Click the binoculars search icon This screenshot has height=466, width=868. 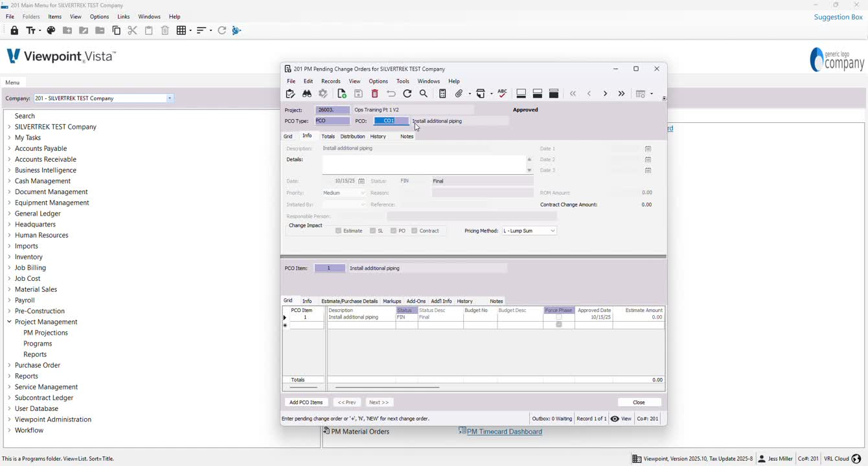307,94
